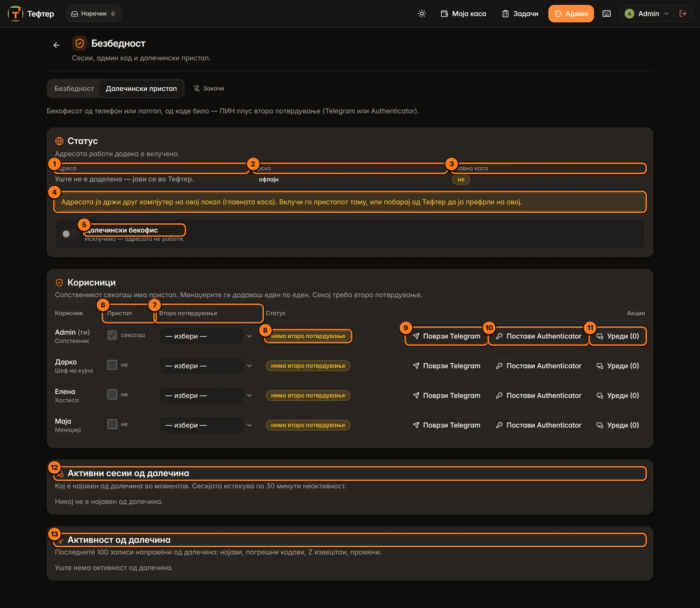Click the shield icon beside Безбедност title
Viewport: 700px width, 608px height.
pos(79,43)
